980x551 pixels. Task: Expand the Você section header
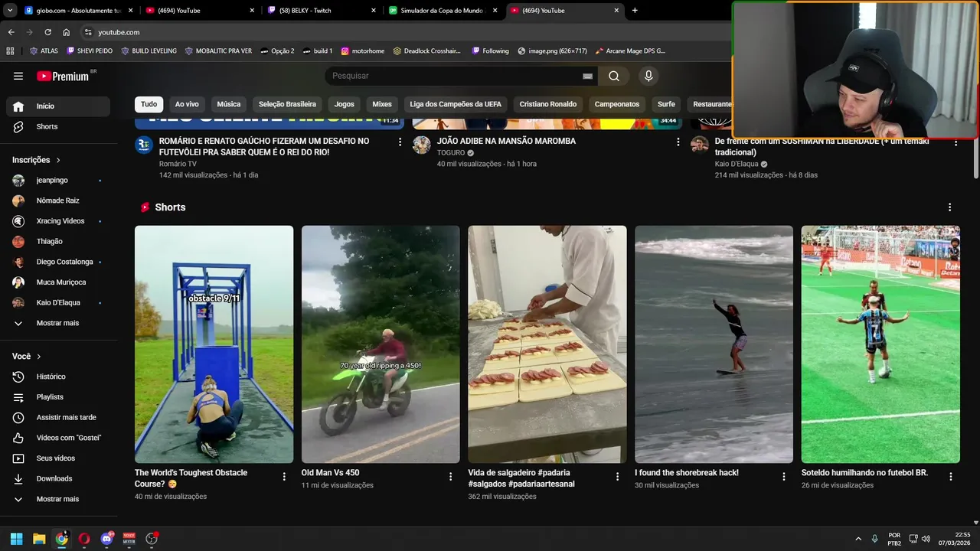27,357
